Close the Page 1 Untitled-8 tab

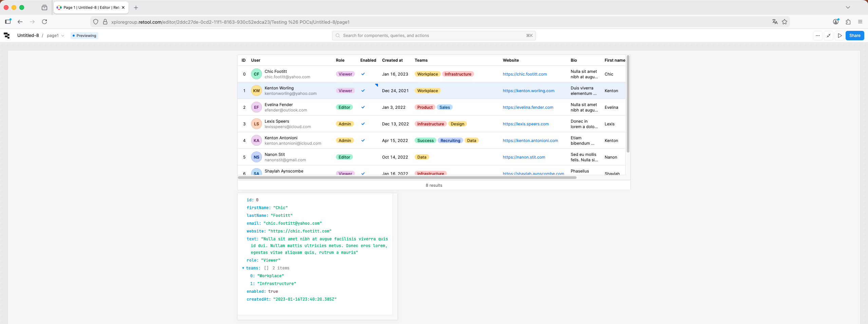pyautogui.click(x=123, y=7)
